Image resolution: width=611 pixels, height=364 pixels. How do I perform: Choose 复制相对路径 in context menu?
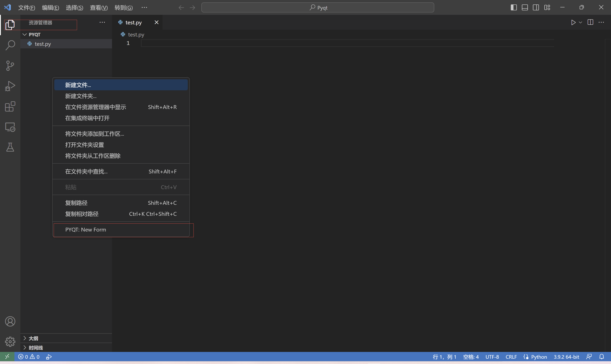121,214
